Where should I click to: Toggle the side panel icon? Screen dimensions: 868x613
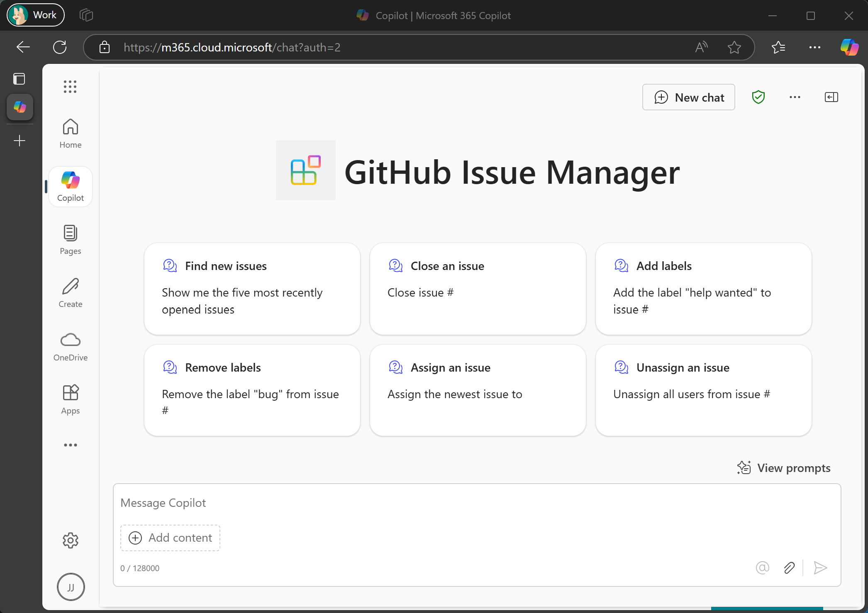pyautogui.click(x=831, y=97)
